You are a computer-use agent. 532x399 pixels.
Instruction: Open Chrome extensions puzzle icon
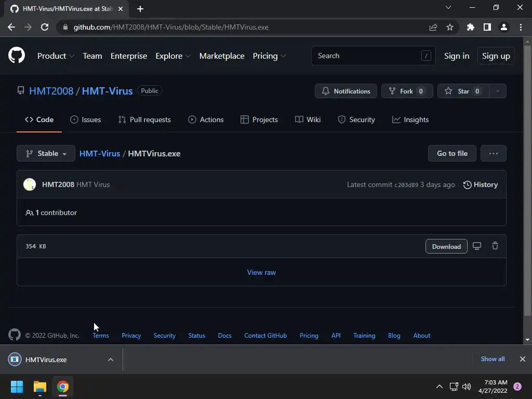pos(470,27)
